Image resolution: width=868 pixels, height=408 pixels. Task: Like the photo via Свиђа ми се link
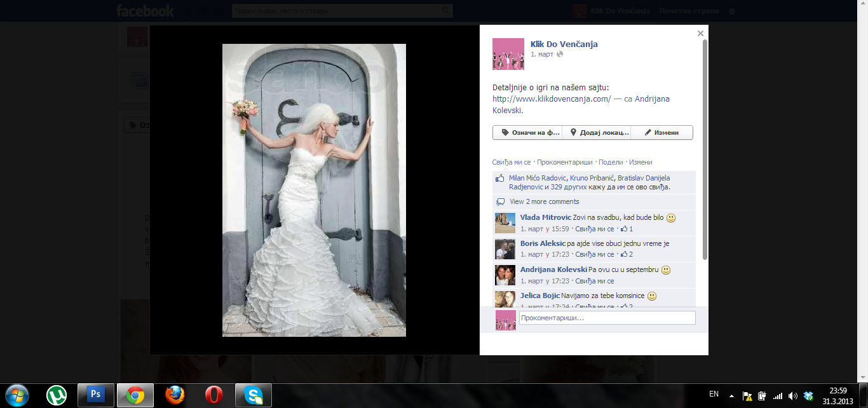(x=511, y=162)
